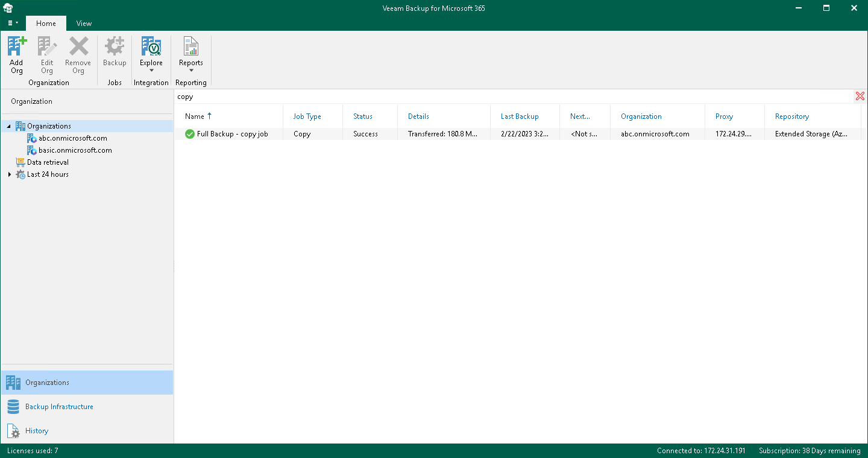868x458 pixels.
Task: Click the 'Extended Storage (Az...' repository cell
Action: [811, 134]
